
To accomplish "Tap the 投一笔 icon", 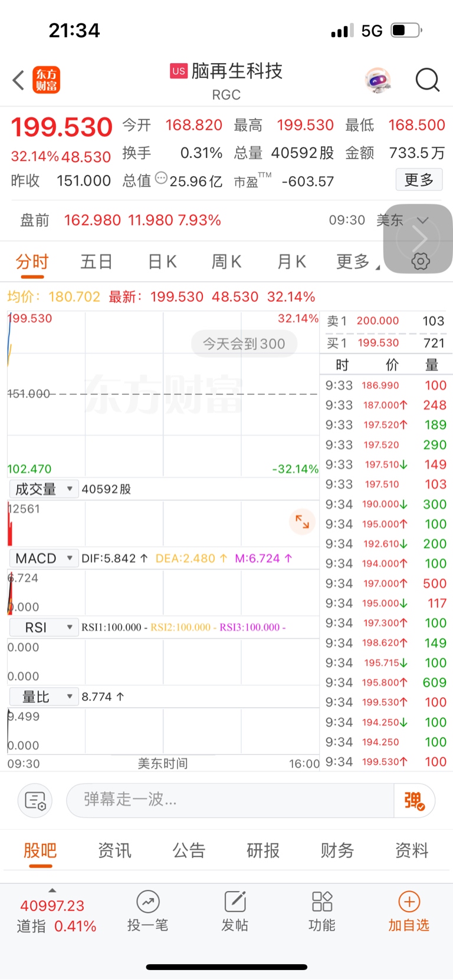I will click(x=148, y=902).
